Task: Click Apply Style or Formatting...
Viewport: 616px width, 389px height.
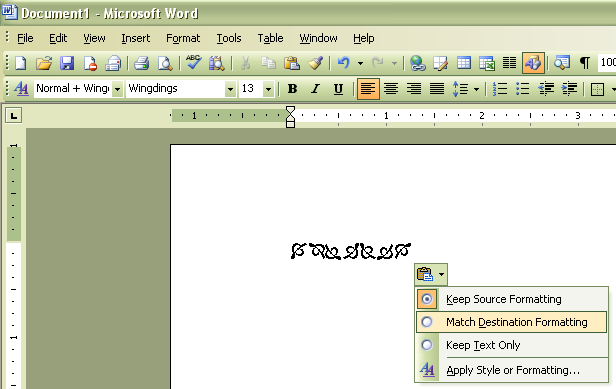Action: [x=511, y=370]
